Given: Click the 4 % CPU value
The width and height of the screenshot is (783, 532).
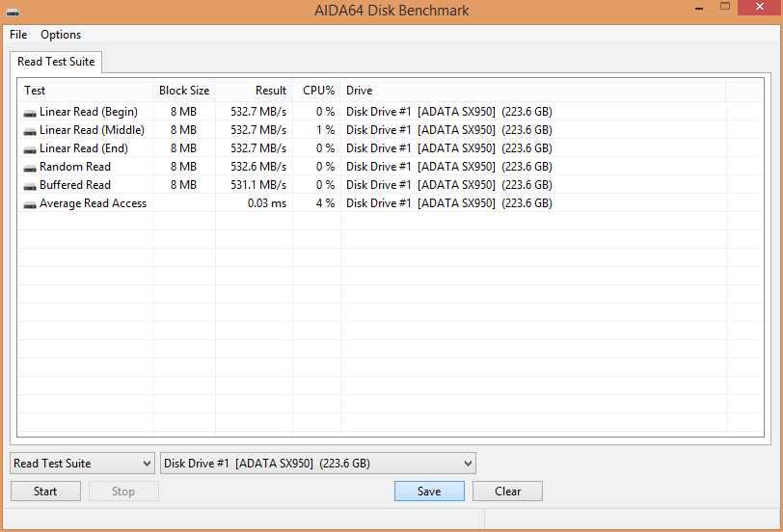Looking at the screenshot, I should [x=325, y=203].
